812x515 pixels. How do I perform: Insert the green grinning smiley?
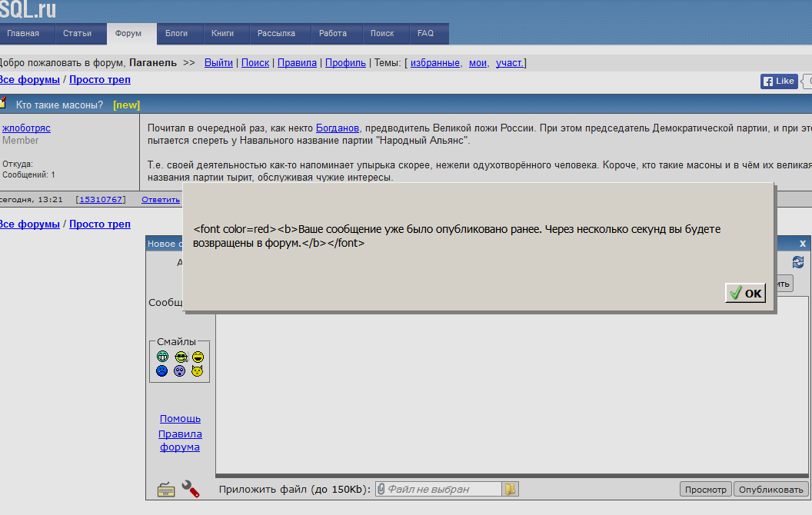click(162, 357)
